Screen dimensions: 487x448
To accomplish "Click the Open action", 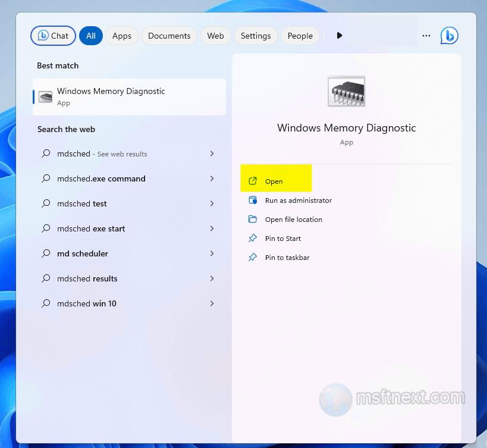I will click(x=276, y=181).
